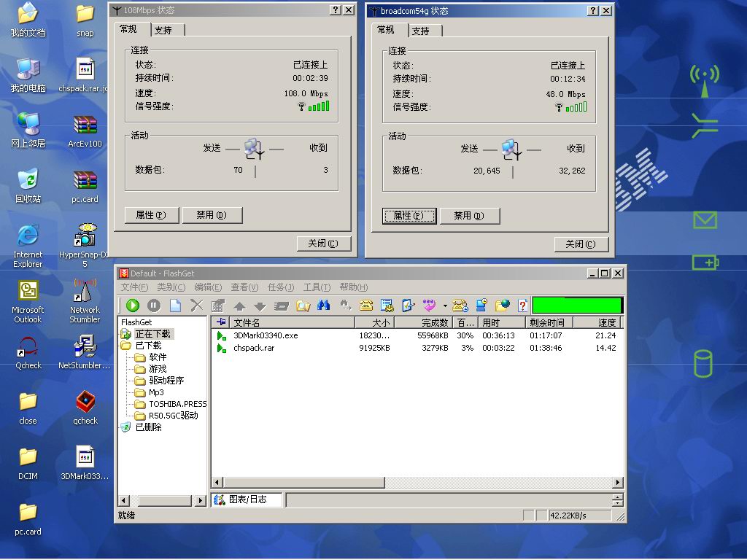The height and width of the screenshot is (560, 747).
Task: Select the chspack.rar download row
Action: [417, 348]
